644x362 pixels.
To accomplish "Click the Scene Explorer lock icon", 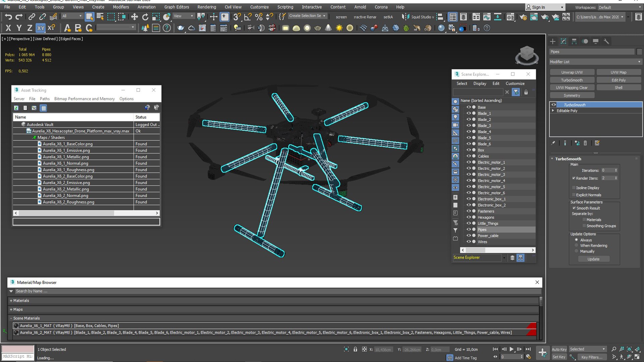I will pyautogui.click(x=526, y=92).
